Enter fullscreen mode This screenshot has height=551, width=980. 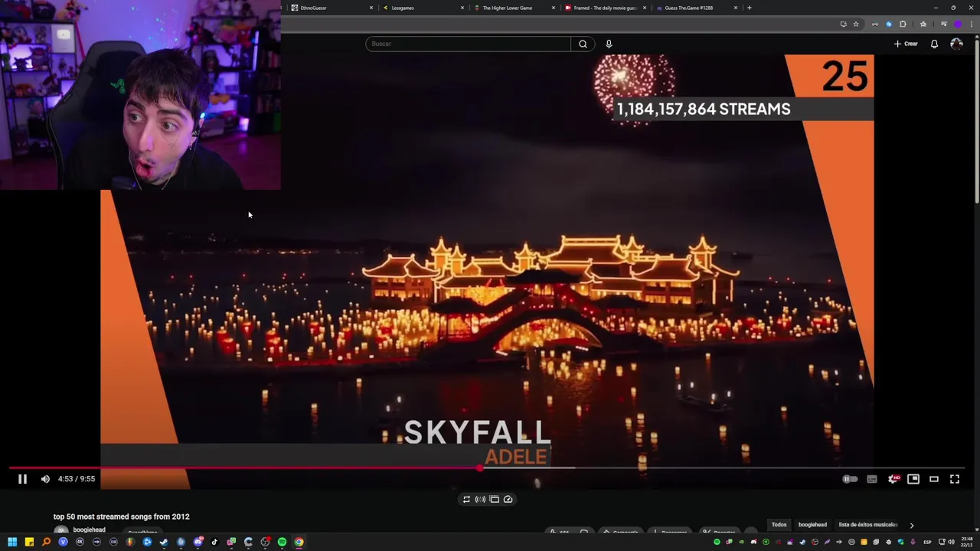955,479
